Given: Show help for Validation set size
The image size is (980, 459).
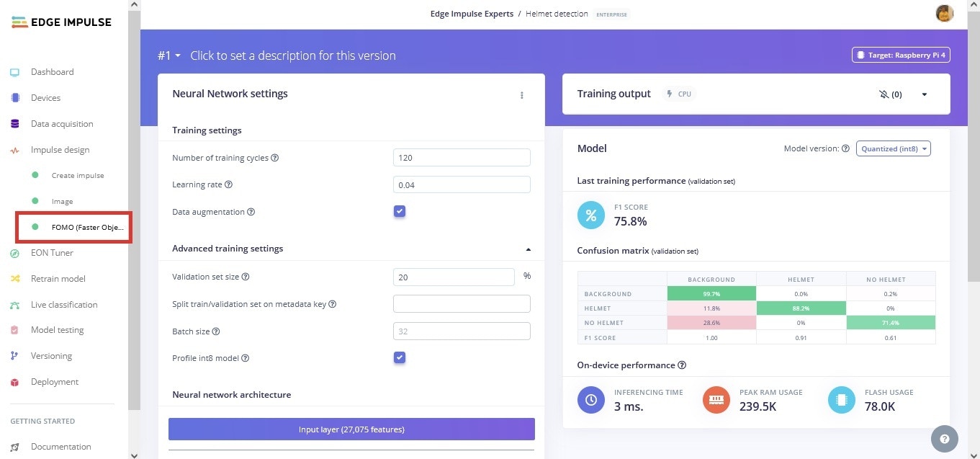Looking at the screenshot, I should pos(246,277).
